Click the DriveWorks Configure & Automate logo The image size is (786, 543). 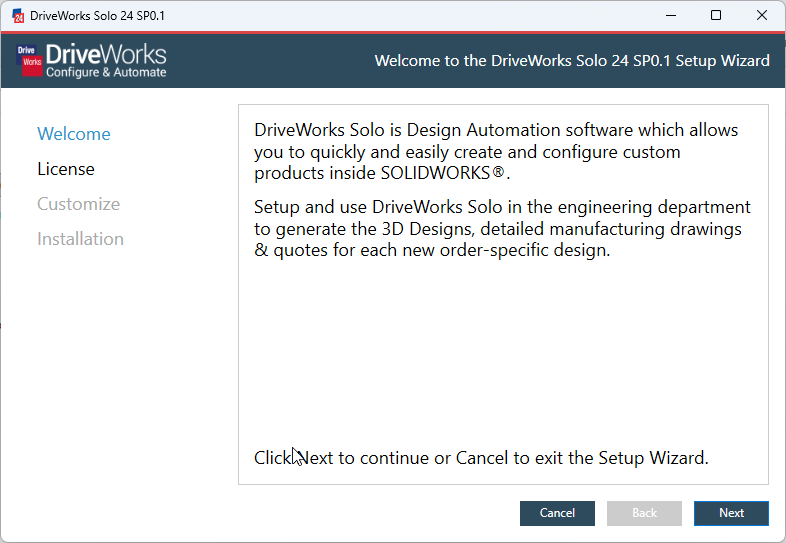coord(91,61)
